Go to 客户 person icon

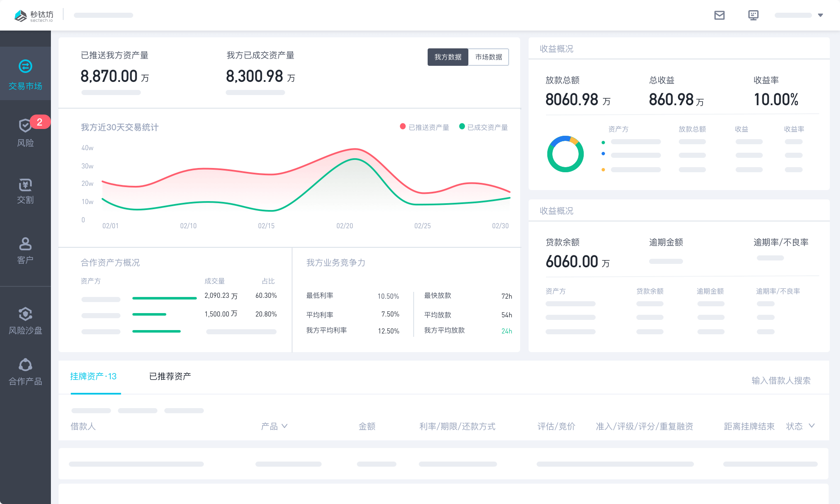(25, 244)
